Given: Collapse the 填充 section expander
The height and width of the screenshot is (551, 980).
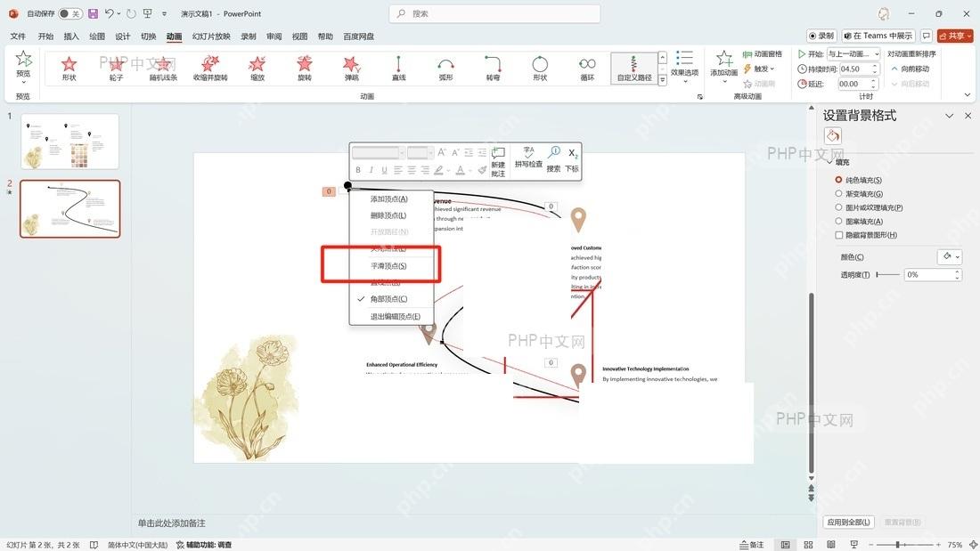Looking at the screenshot, I should coord(830,162).
